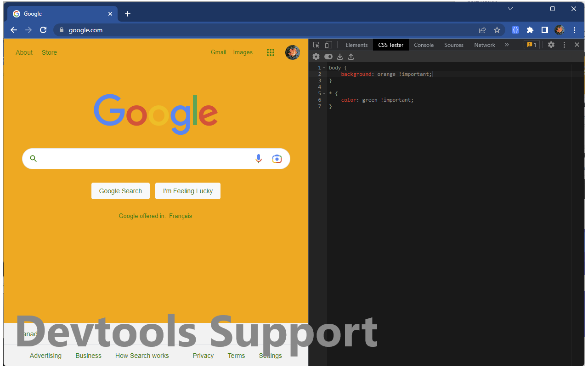Click the CSS Tester download icon

pos(340,57)
